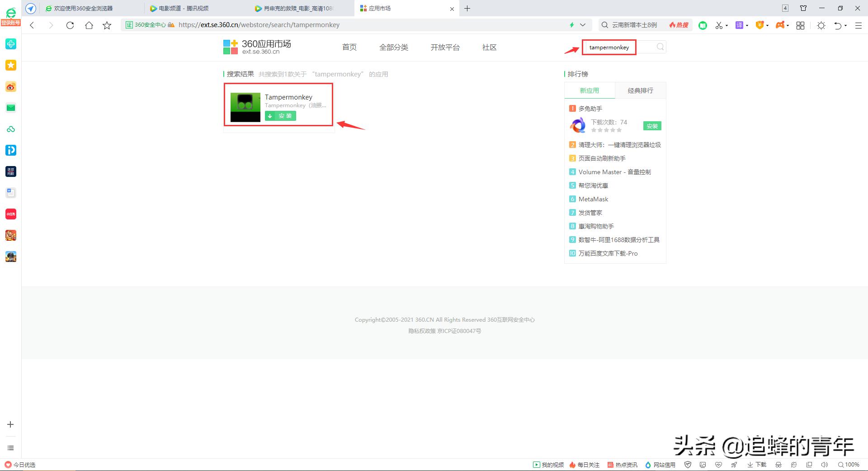Image resolution: width=868 pixels, height=471 pixels.
Task: Open the extensions grid icon
Action: pos(800,25)
